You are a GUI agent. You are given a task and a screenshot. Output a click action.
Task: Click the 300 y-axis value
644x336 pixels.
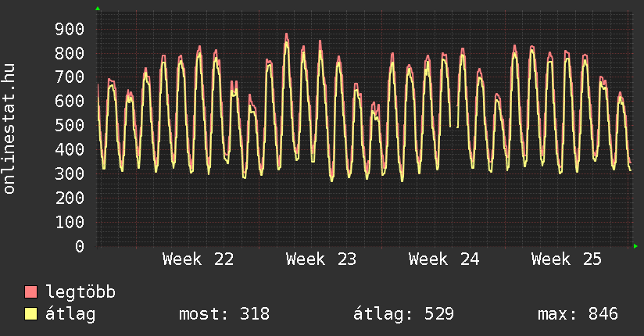pos(70,174)
